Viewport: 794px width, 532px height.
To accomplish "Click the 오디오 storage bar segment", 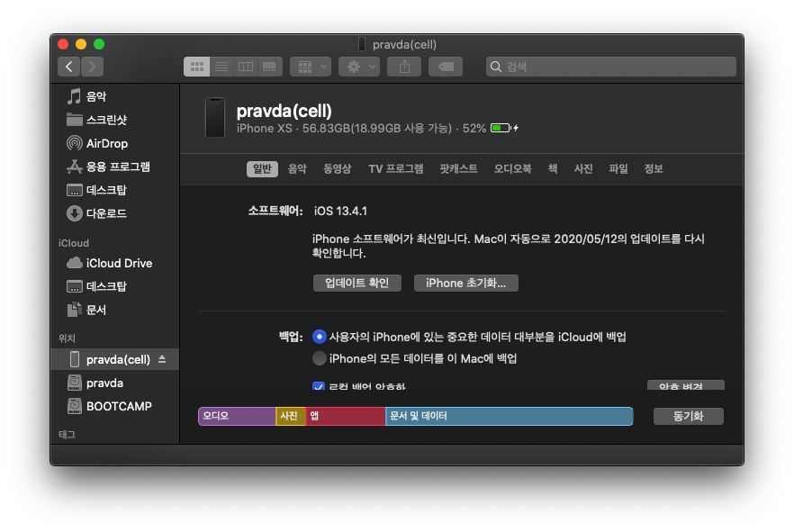I will (x=237, y=416).
